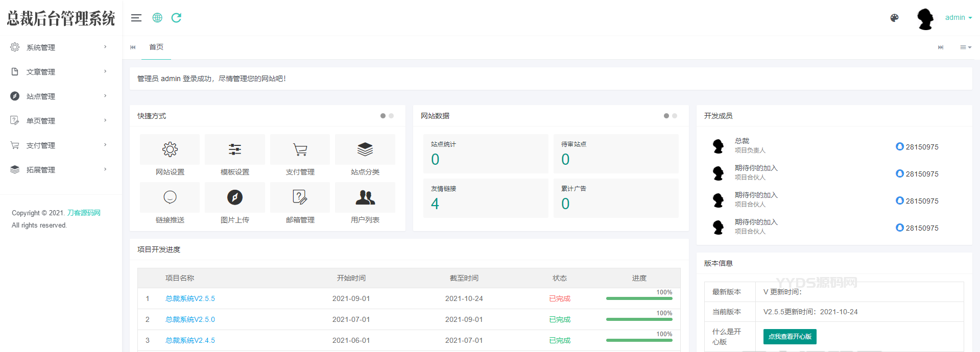Screen dimensions: 980x352
Task: Open the 站点分类 layers shortcut
Action: click(x=365, y=149)
